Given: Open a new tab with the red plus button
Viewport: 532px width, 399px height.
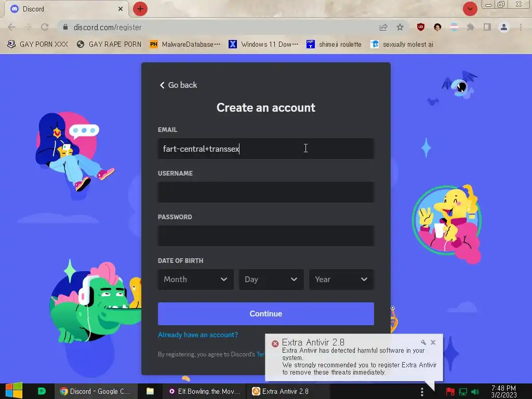Looking at the screenshot, I should point(140,9).
